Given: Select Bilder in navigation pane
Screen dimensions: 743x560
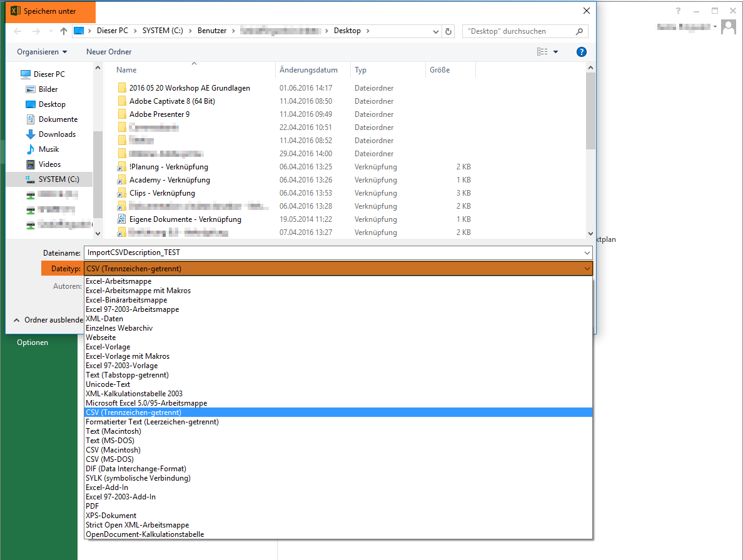Looking at the screenshot, I should (48, 89).
